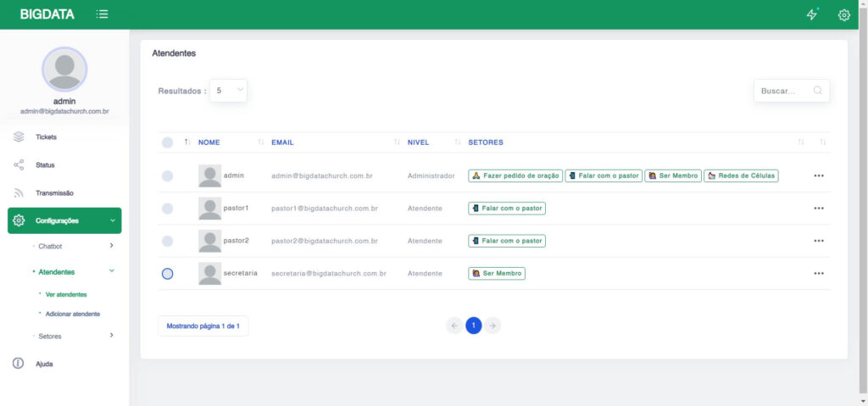Click the page vertical scrollbar

coord(863,203)
